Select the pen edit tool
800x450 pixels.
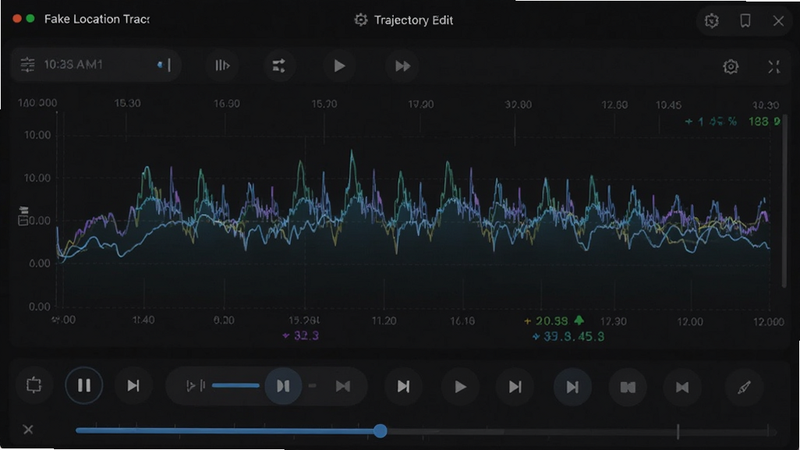pos(744,387)
